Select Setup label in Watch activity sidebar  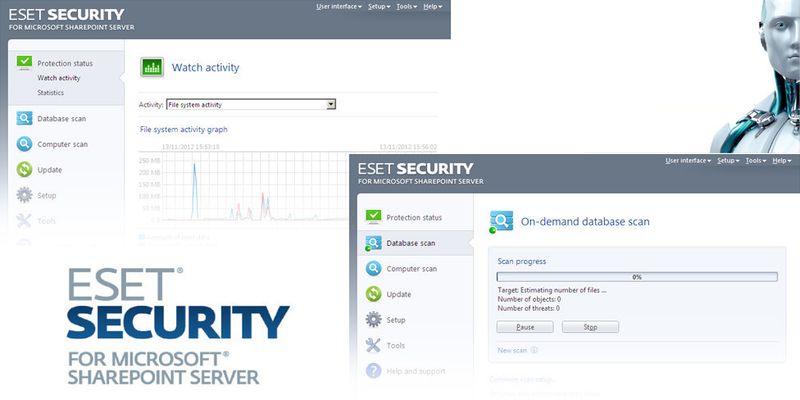pos(46,195)
